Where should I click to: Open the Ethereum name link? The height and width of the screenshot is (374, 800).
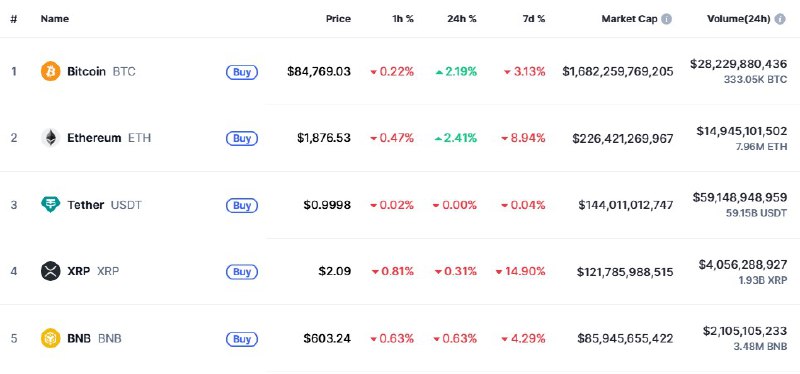click(x=94, y=138)
